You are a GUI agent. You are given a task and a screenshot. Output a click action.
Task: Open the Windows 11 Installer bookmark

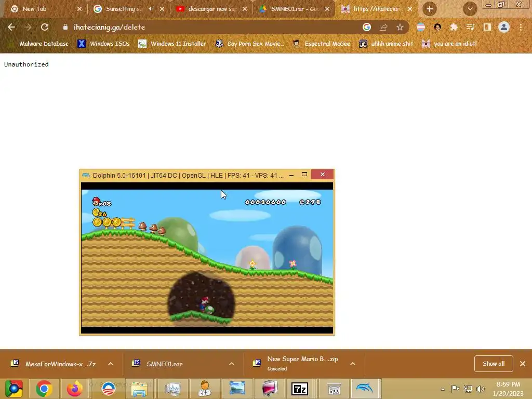pyautogui.click(x=172, y=44)
